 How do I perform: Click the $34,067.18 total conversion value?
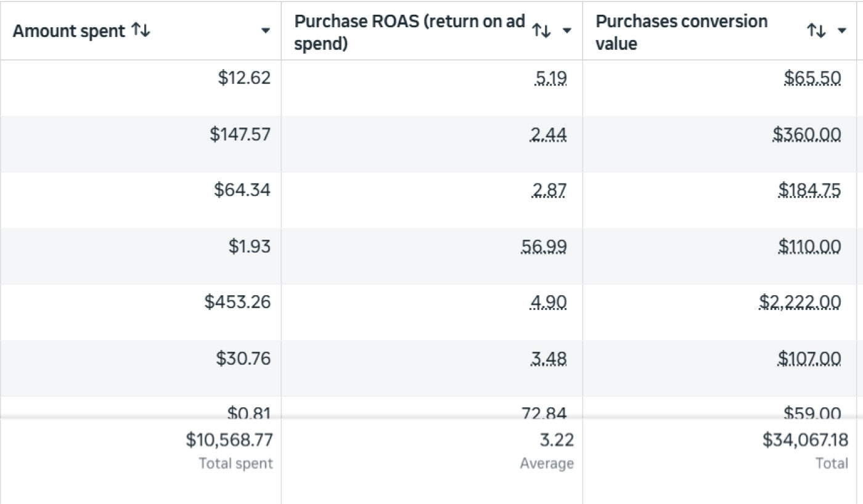[x=805, y=440]
